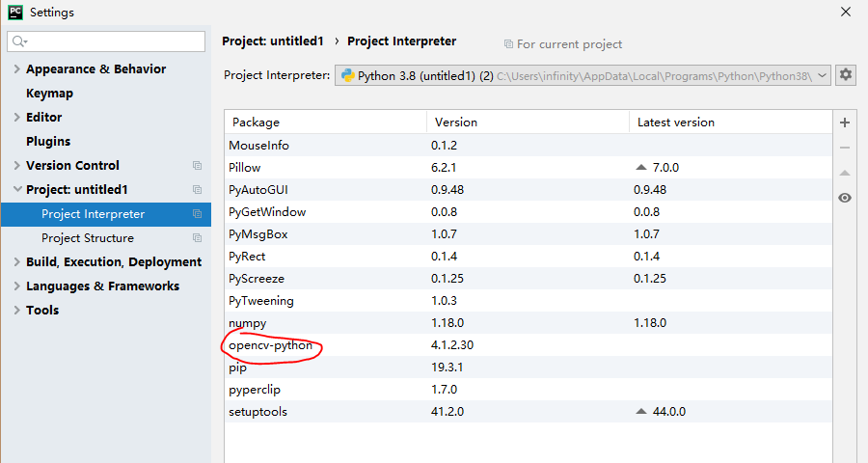Sort by the Package column header
868x463 pixels.
point(326,122)
